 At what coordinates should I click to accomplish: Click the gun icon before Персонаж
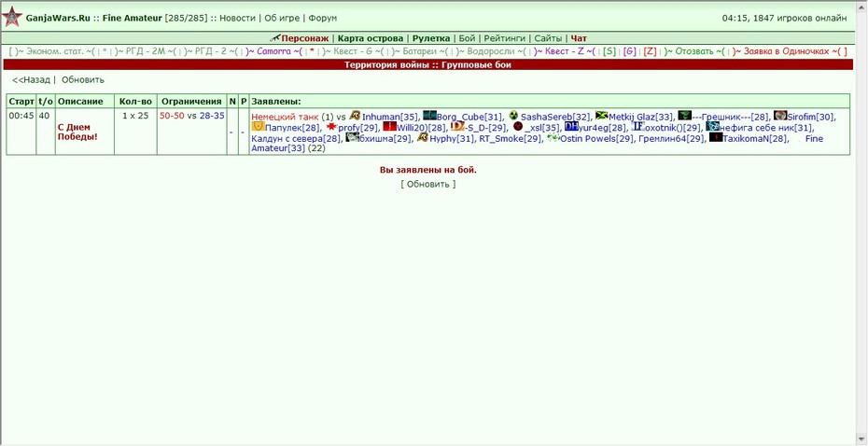tap(275, 38)
